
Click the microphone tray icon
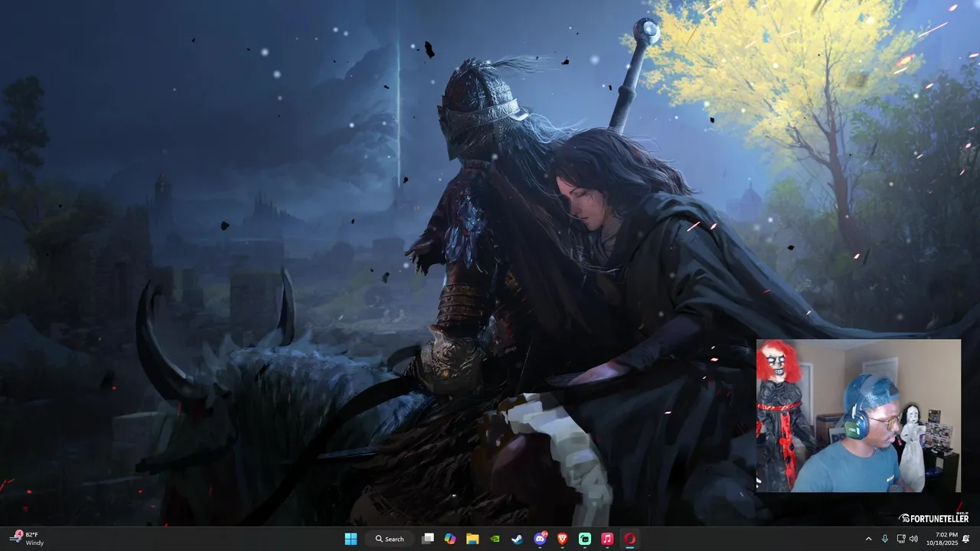[x=885, y=539]
